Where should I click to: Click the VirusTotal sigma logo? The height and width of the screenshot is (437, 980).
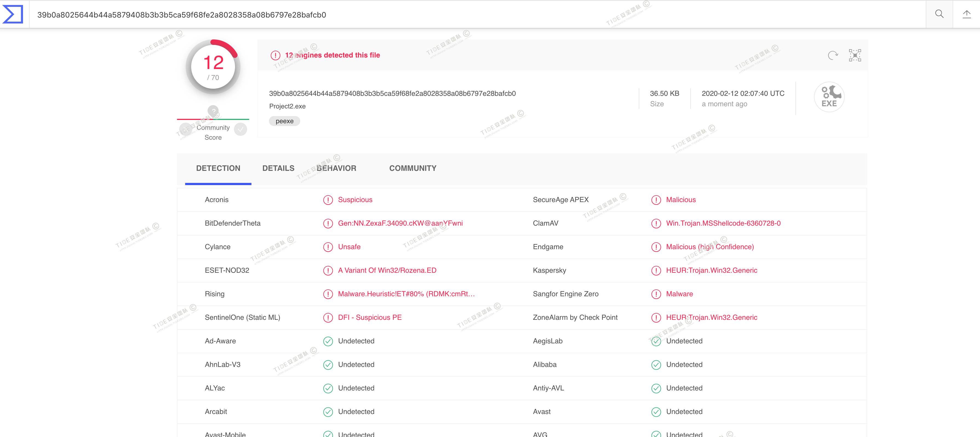point(13,14)
